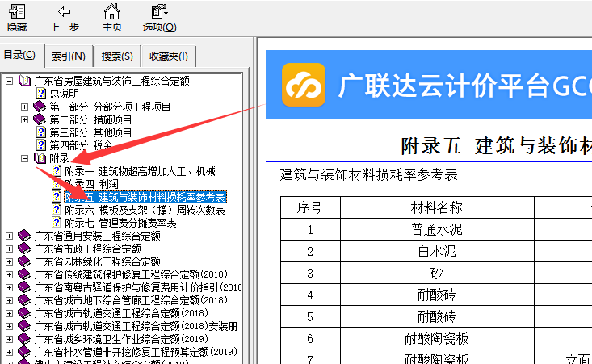
Task: Collapse the 附录 tree node
Action: 24,159
